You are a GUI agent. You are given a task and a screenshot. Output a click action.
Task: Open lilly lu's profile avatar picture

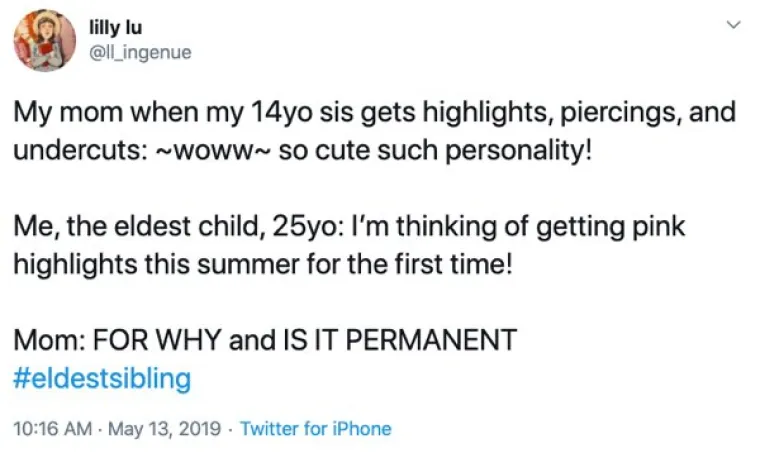45,40
